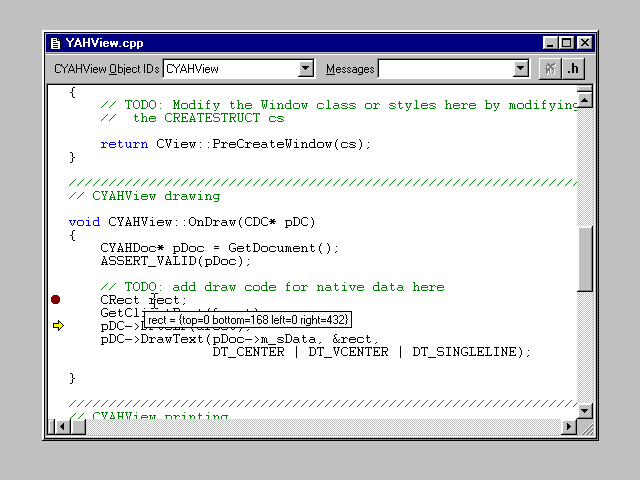The image size is (640, 480).
Task: Click the window splitter above vertical scrollbar
Action: coord(585,86)
